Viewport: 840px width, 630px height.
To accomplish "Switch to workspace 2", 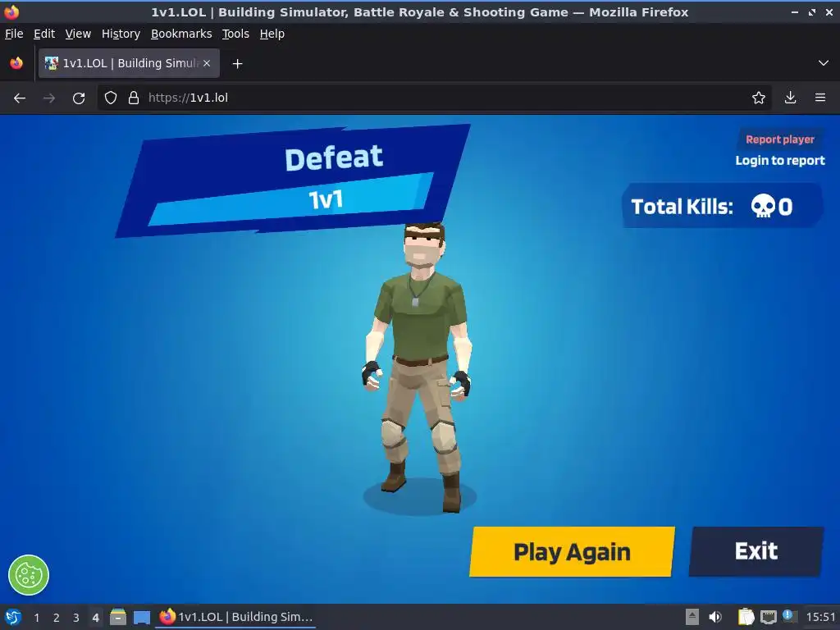I will (x=57, y=618).
